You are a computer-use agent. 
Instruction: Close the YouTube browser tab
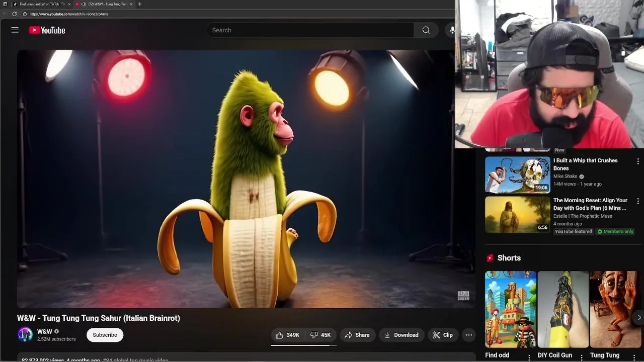pos(131,4)
